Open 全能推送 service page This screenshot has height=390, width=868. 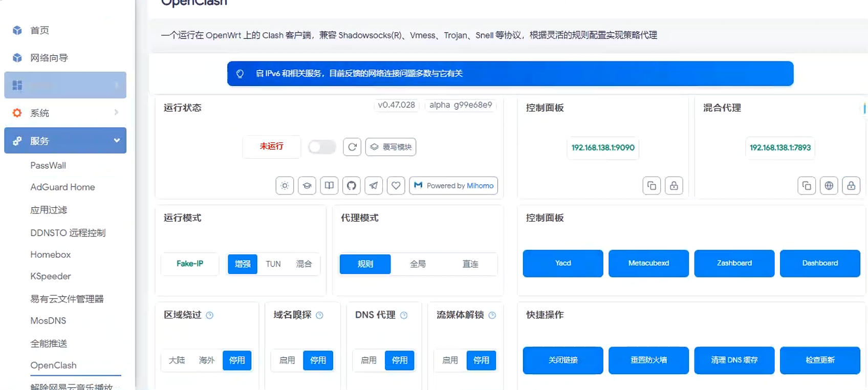pyautogui.click(x=49, y=343)
